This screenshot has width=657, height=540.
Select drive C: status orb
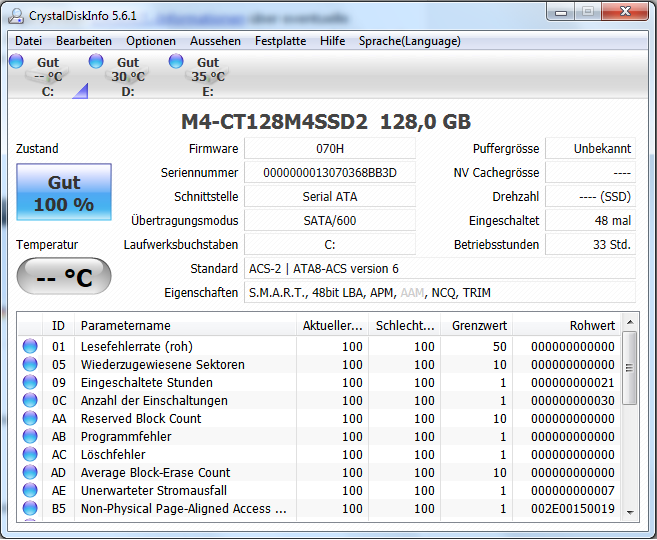pyautogui.click(x=16, y=61)
